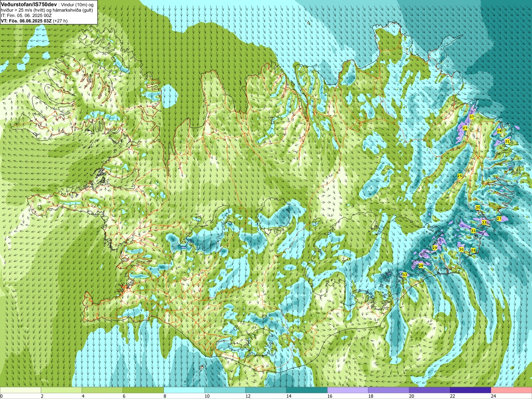The height and width of the screenshot is (399, 532).
Task: Click the 4–6 m/s green legend swatch
Action: (102, 390)
